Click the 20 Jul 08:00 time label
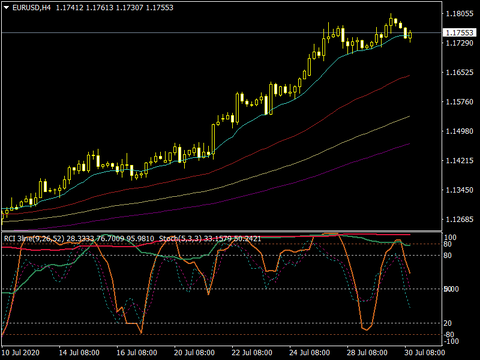The height and width of the screenshot is (360, 480). (194, 353)
